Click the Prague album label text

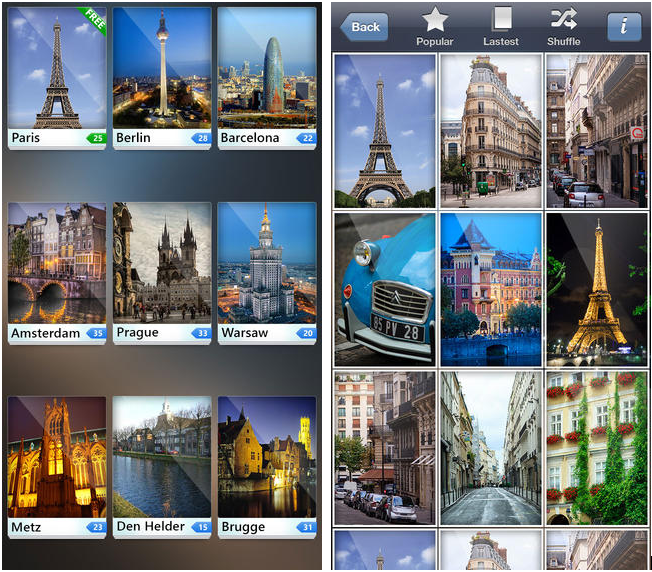(x=138, y=333)
